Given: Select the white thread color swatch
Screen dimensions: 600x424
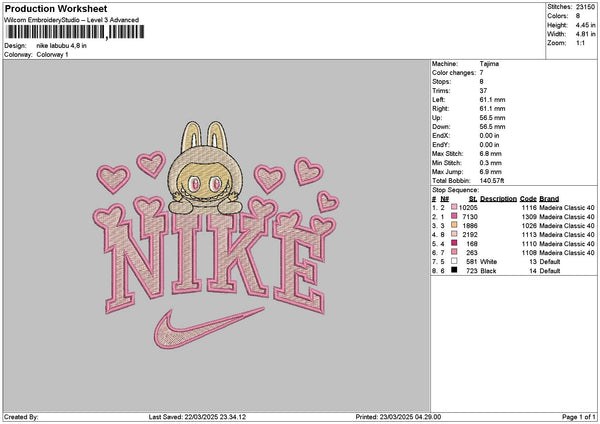Looking at the screenshot, I should pyautogui.click(x=454, y=262).
